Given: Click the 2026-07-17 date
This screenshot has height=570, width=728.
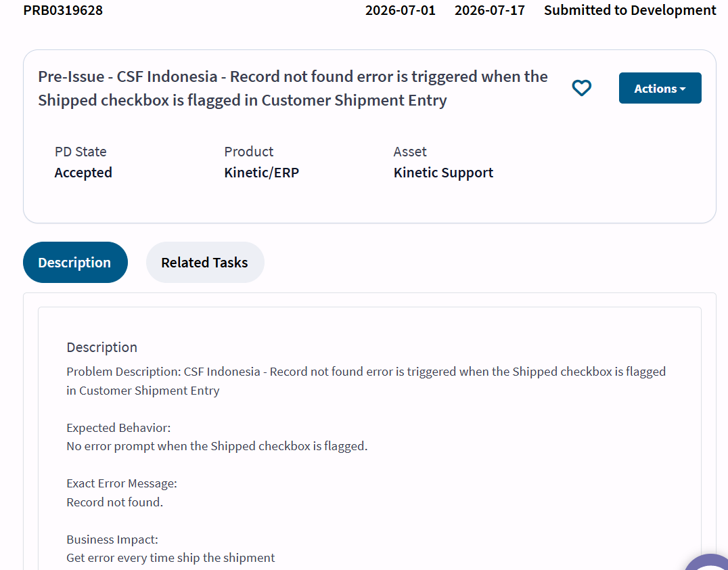Looking at the screenshot, I should click(x=489, y=10).
